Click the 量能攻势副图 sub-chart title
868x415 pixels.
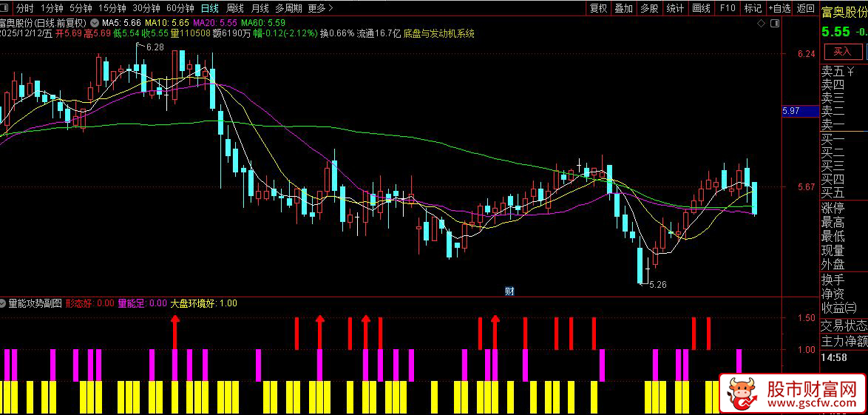(35, 303)
